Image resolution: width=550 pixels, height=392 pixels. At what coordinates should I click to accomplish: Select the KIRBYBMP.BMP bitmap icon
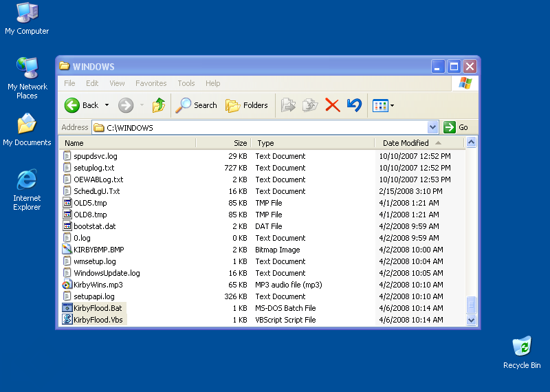(67, 250)
